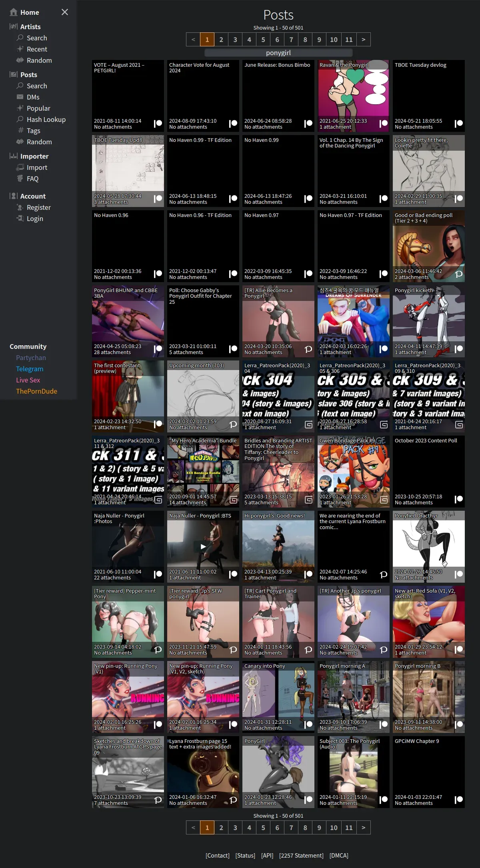Go to page 2 in top pagination
Image resolution: width=480 pixels, height=868 pixels.
click(221, 40)
